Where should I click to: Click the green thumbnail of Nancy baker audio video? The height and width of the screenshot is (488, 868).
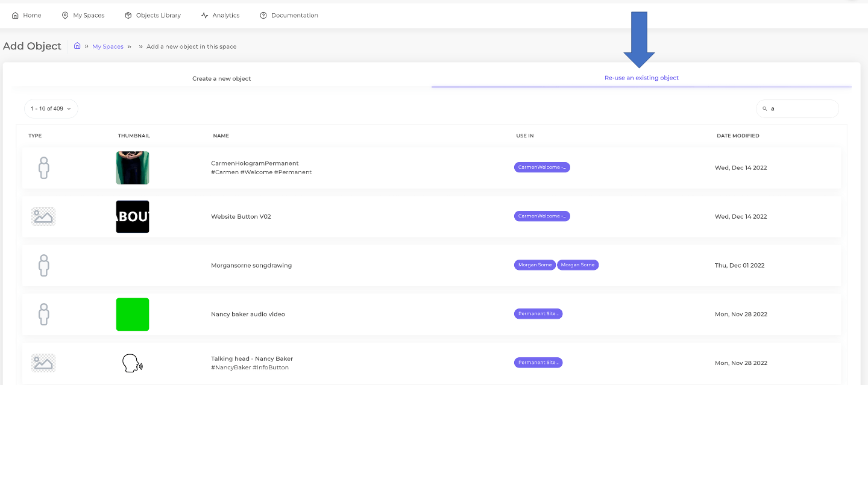133,314
